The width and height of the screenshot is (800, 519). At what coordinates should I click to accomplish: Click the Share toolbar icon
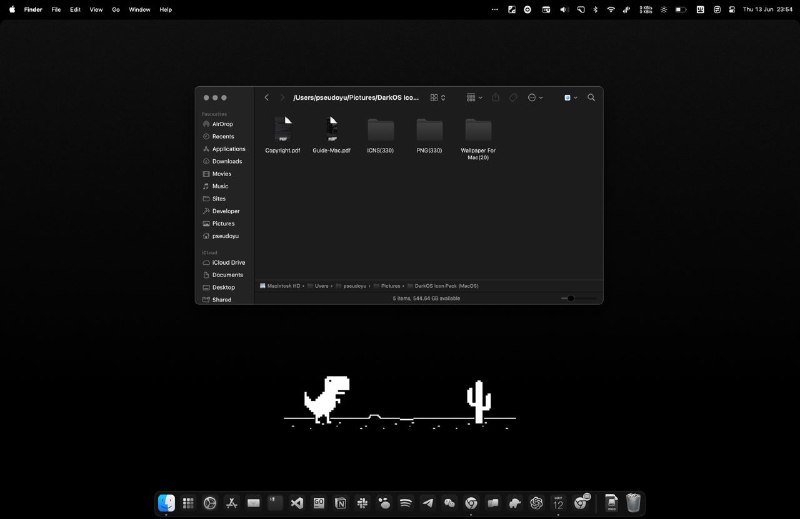(495, 98)
